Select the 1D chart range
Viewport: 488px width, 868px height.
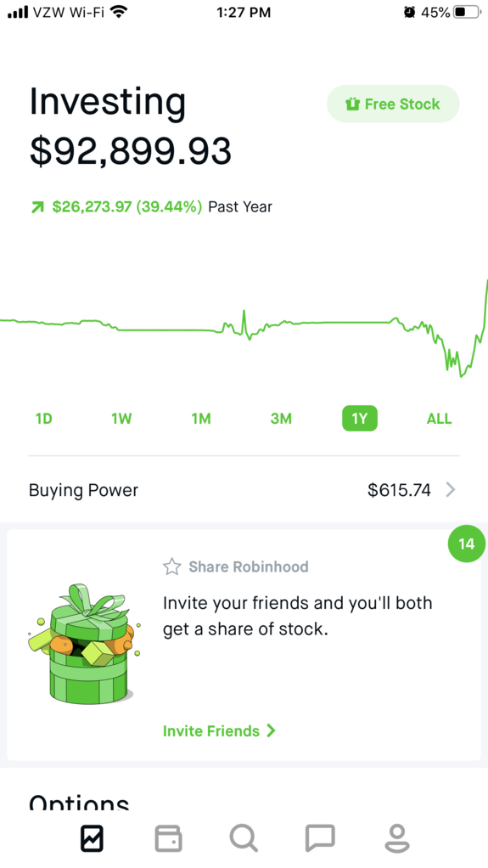44,419
